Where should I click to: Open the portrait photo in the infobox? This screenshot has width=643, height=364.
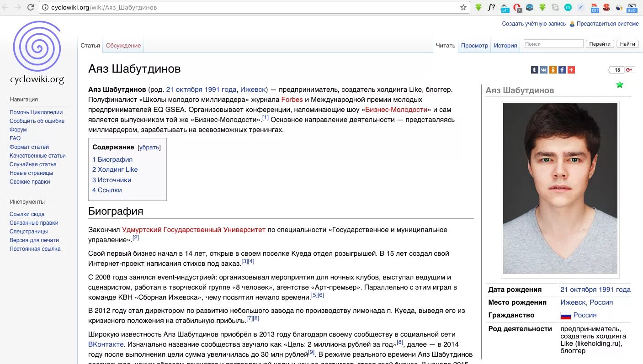pyautogui.click(x=560, y=188)
